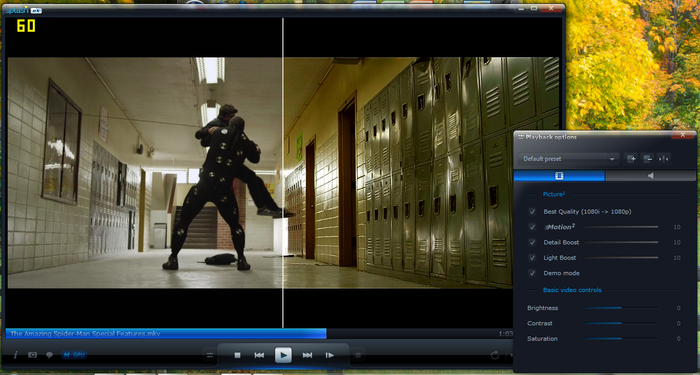Skip to previous track

pyautogui.click(x=259, y=355)
